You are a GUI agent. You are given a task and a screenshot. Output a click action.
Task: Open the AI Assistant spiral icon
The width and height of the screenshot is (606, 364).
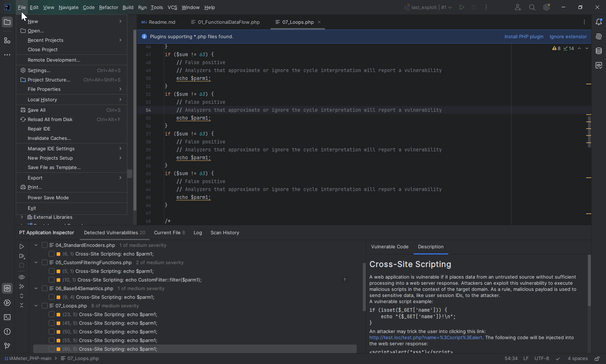pyautogui.click(x=599, y=36)
